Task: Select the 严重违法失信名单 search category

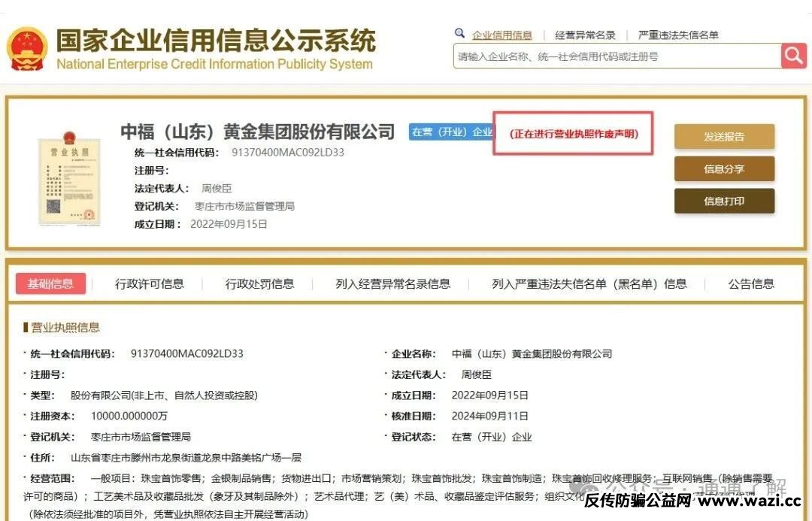Action: [678, 35]
